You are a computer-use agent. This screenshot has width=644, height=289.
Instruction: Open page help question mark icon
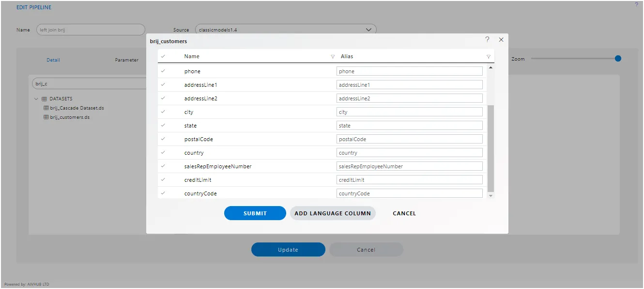[636, 5]
